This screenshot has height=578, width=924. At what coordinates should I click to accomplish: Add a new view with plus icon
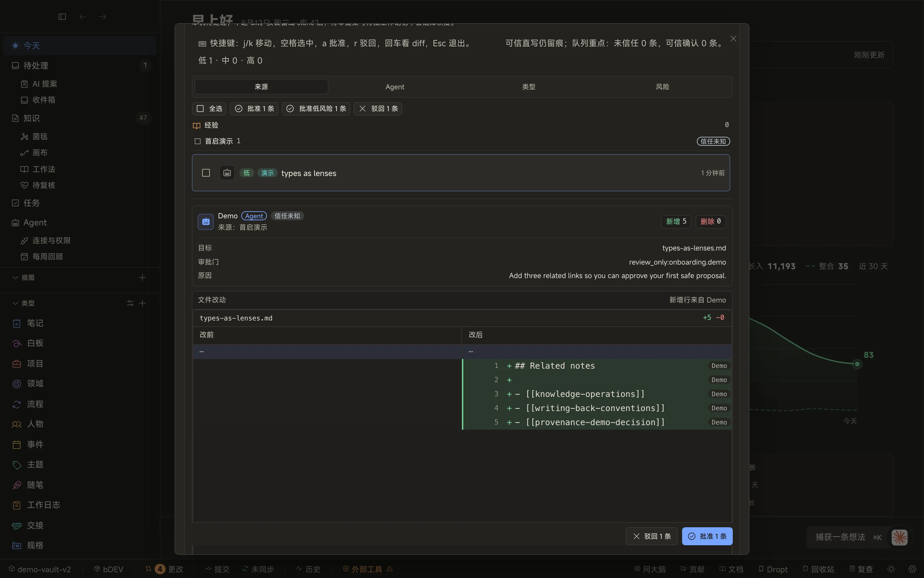pyautogui.click(x=142, y=277)
